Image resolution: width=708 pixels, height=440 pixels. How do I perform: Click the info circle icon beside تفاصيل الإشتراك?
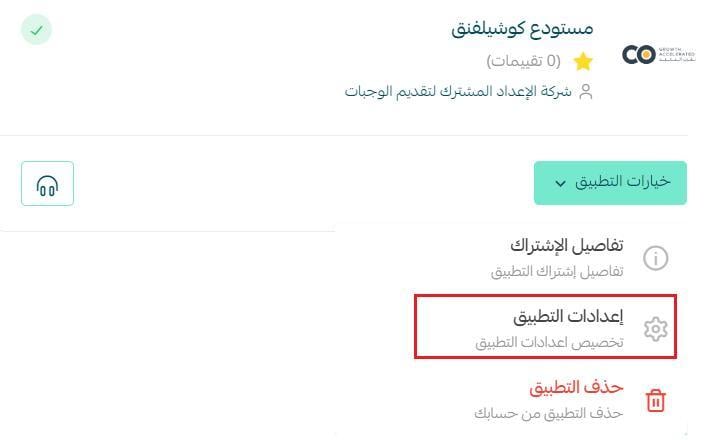pyautogui.click(x=656, y=258)
